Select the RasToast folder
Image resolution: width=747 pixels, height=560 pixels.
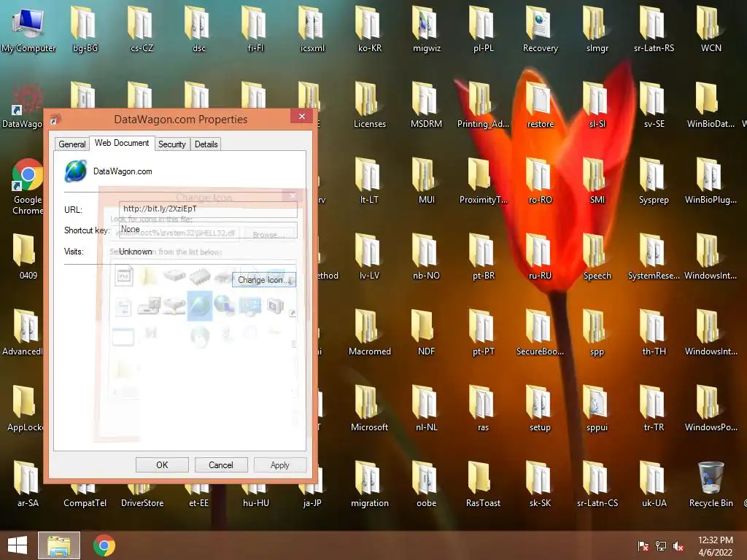(x=483, y=484)
